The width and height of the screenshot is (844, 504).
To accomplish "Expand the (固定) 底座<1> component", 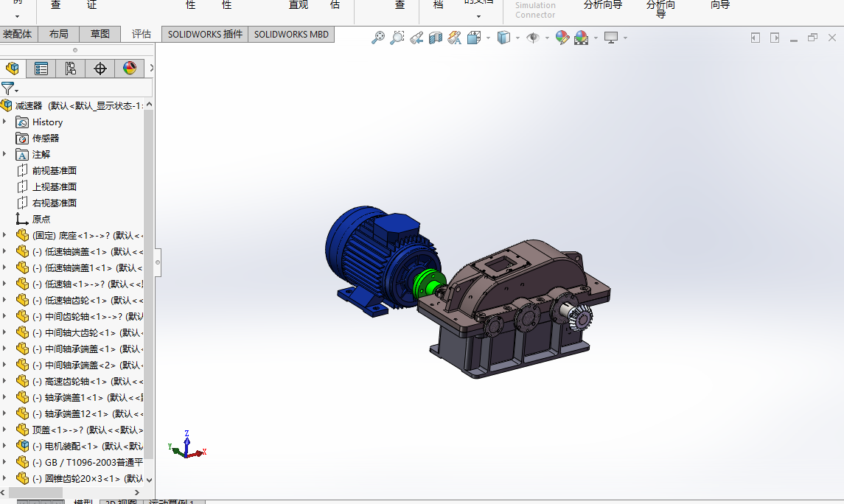I will coord(5,235).
